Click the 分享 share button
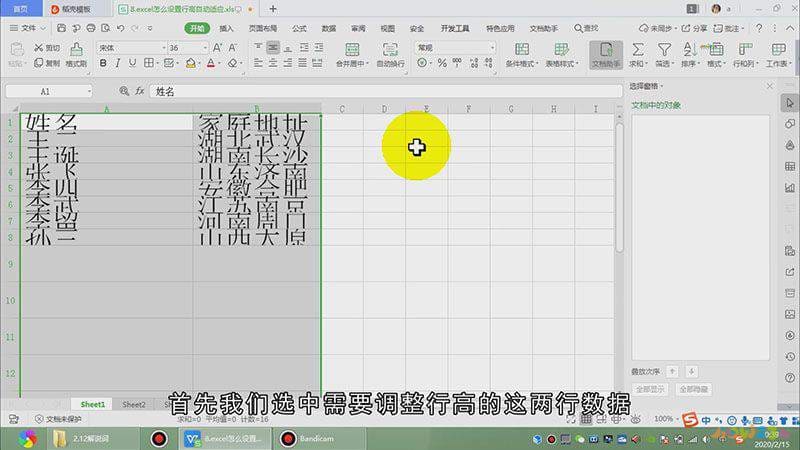 (x=694, y=28)
